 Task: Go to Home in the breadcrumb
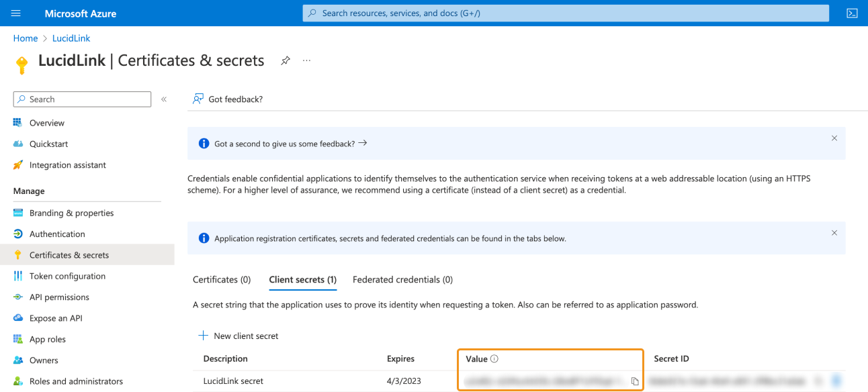[26, 38]
